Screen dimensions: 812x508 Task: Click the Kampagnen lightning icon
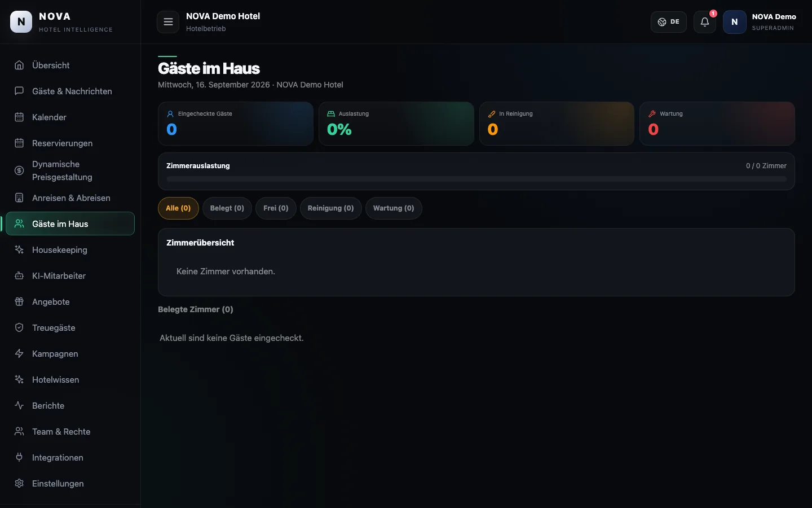pos(19,354)
